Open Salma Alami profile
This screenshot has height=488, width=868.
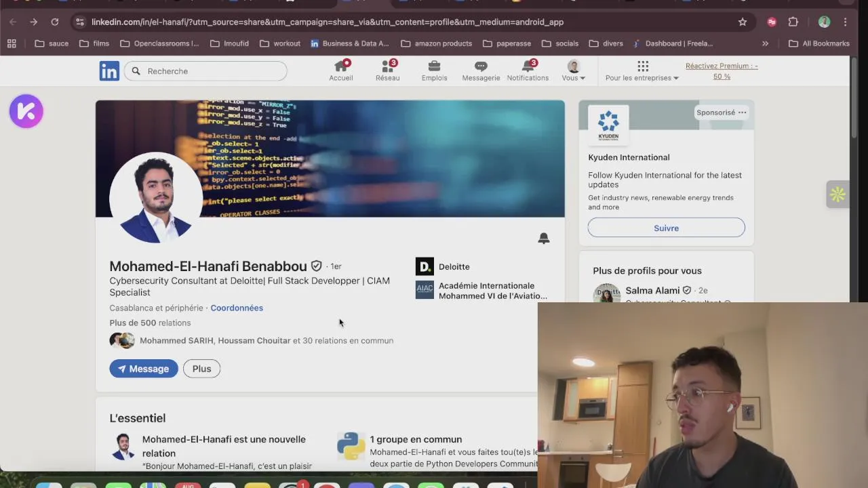coord(652,291)
